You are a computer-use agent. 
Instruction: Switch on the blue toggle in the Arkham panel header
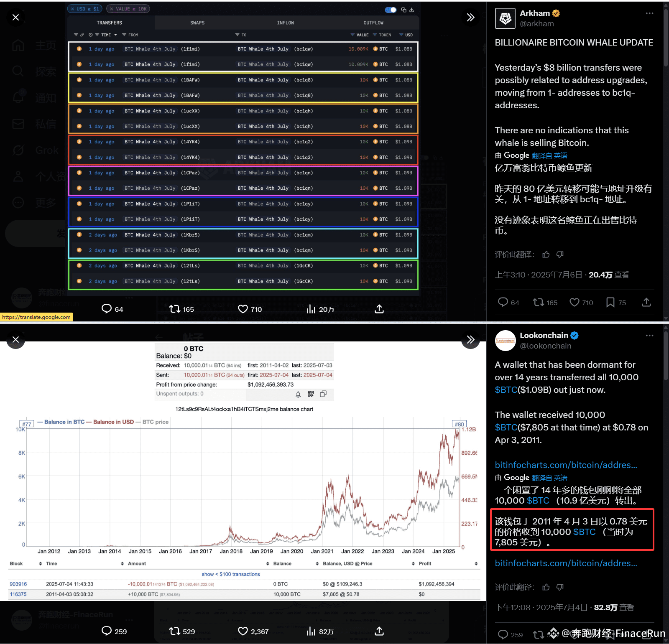coord(391,10)
